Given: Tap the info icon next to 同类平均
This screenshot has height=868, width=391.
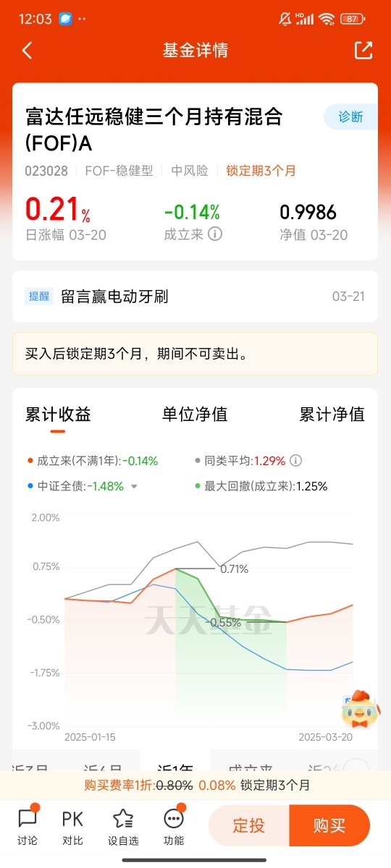Looking at the screenshot, I should [295, 461].
